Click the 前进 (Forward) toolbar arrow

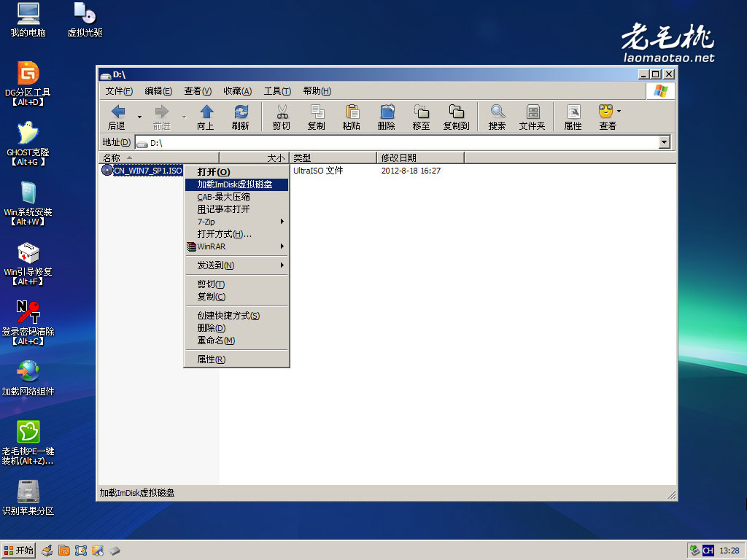pos(162,117)
